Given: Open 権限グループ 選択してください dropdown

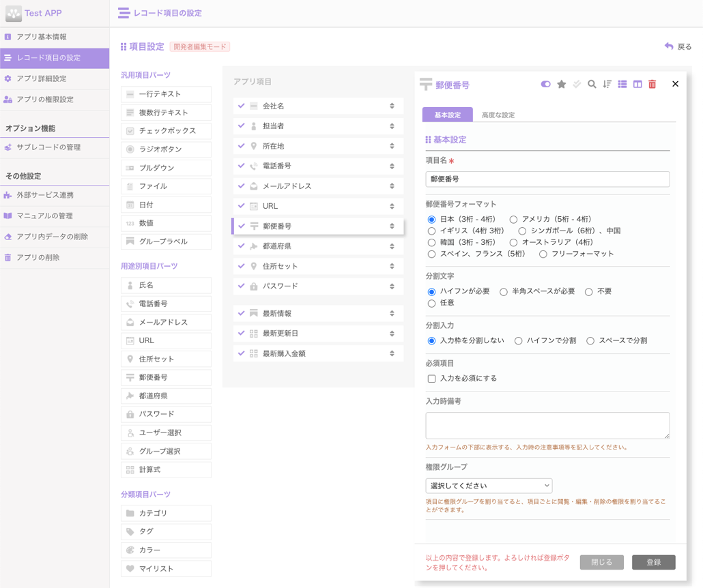Looking at the screenshot, I should click(489, 486).
